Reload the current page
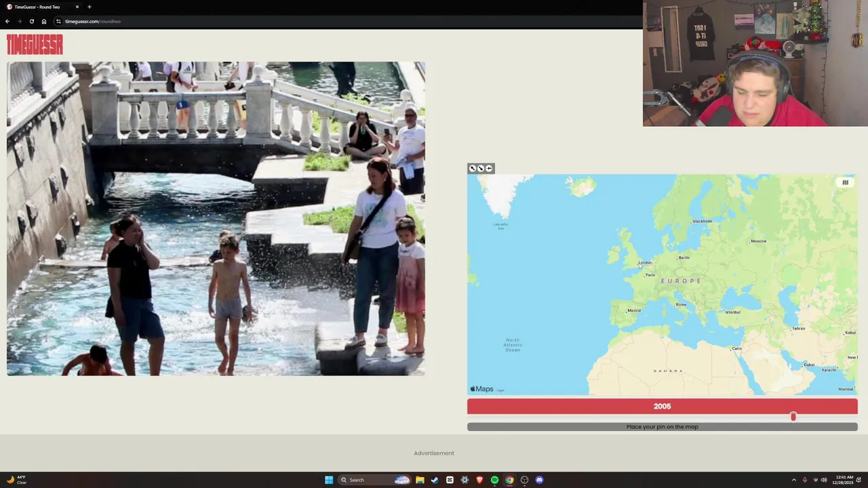The height and width of the screenshot is (488, 868). coord(31,21)
